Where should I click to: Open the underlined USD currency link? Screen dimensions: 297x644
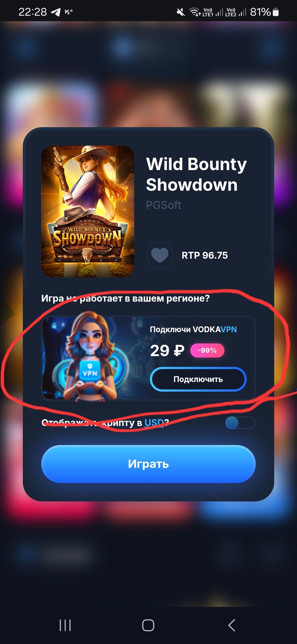(x=154, y=422)
